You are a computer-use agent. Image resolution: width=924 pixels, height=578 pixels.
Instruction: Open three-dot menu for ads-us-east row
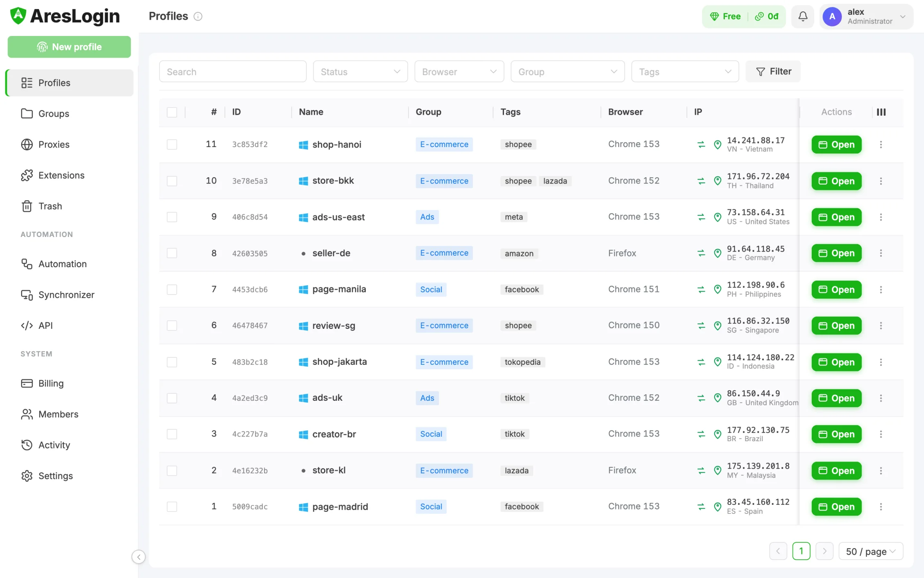coord(881,217)
